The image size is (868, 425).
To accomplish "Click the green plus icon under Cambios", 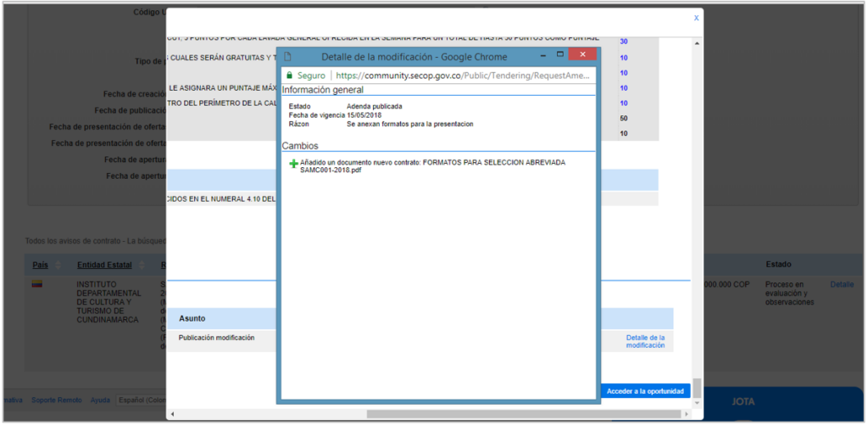I will [293, 163].
